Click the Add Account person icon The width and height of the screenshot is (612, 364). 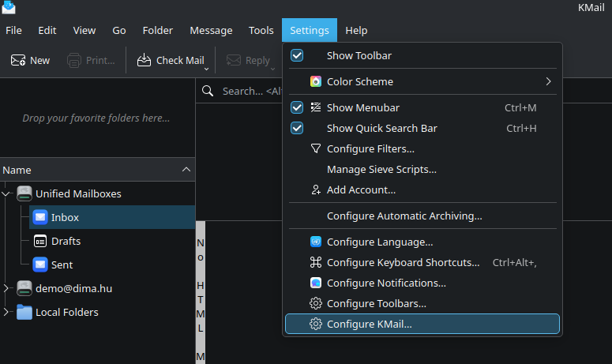315,190
